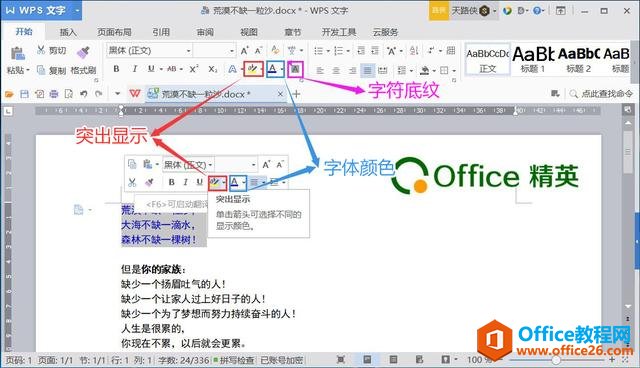Close the 荒漠不缺一粒沙.docx tab
The width and height of the screenshot is (640, 368).
point(280,94)
